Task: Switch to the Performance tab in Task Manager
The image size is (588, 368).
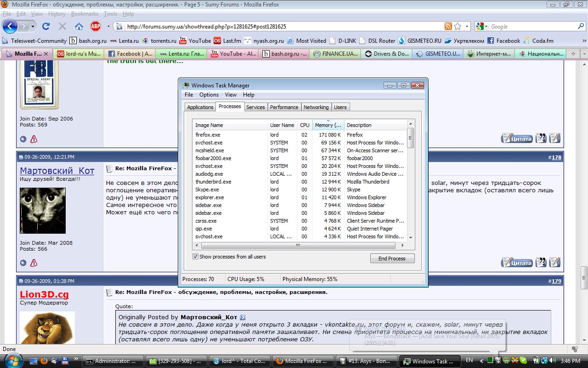Action: (284, 107)
